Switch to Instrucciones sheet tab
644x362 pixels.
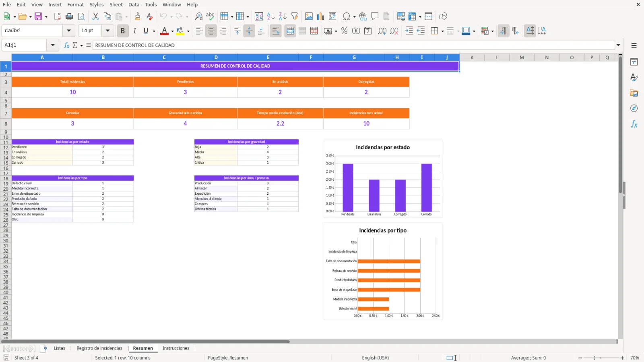[176, 348]
